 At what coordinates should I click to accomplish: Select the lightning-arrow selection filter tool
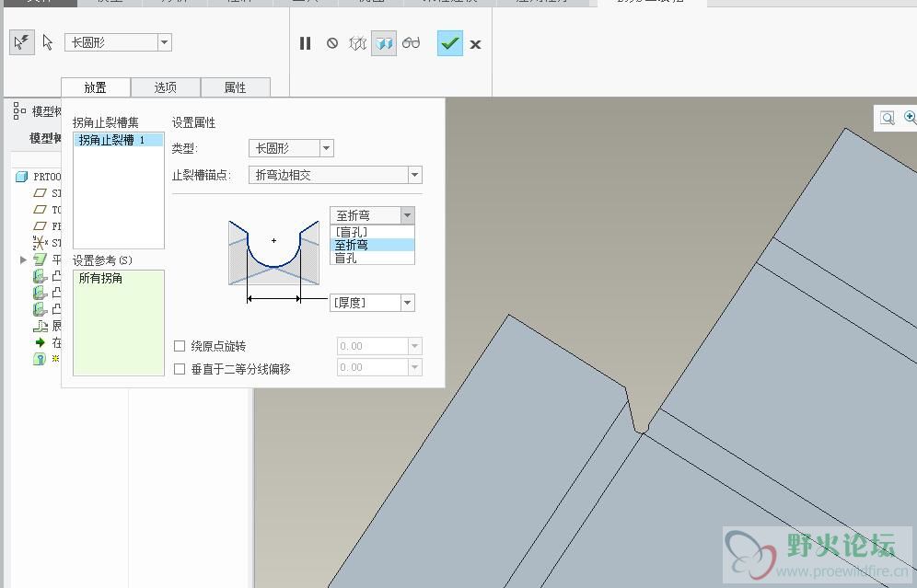click(x=22, y=42)
